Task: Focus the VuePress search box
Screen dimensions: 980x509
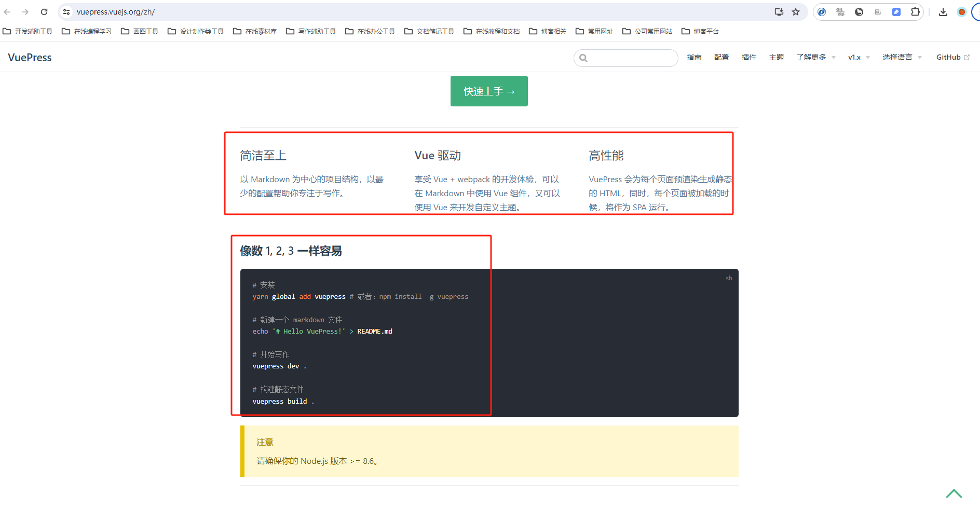Action: pyautogui.click(x=626, y=58)
